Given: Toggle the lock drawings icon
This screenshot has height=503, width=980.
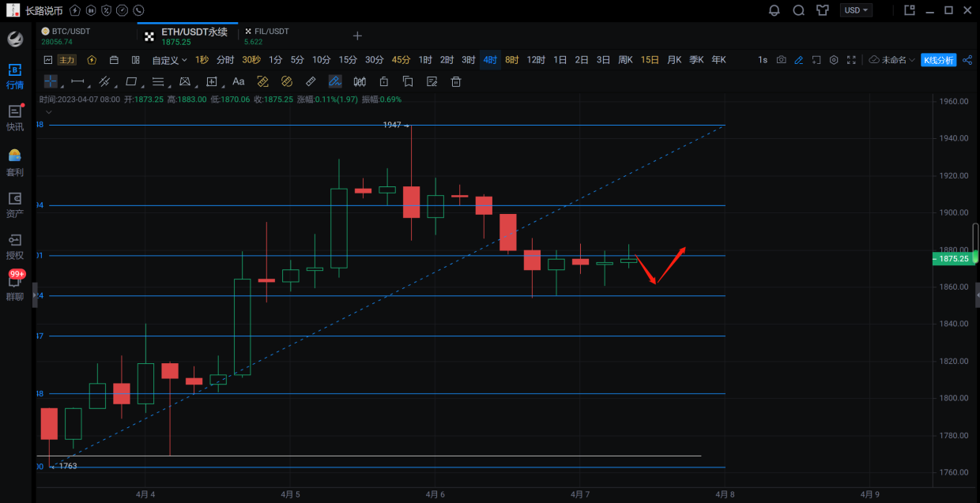Looking at the screenshot, I should click(x=383, y=81).
